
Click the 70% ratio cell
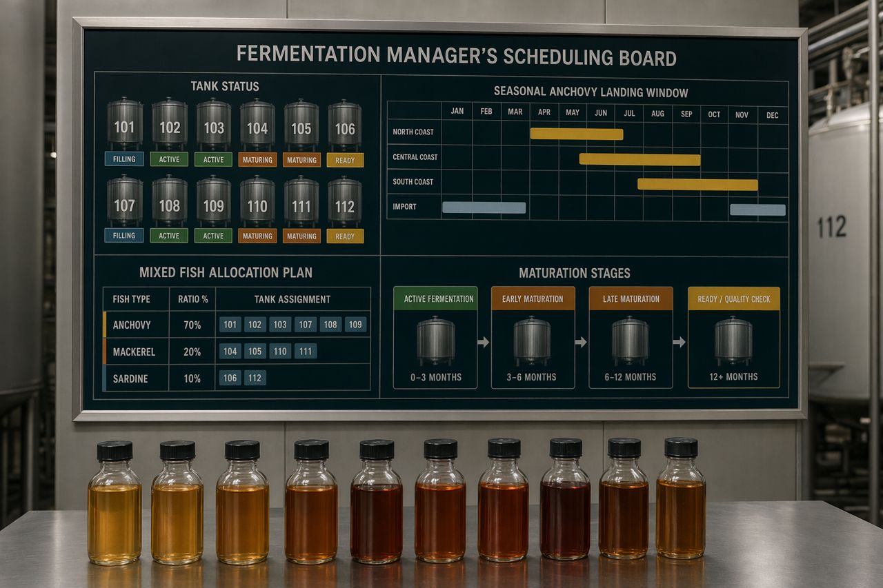click(192, 325)
